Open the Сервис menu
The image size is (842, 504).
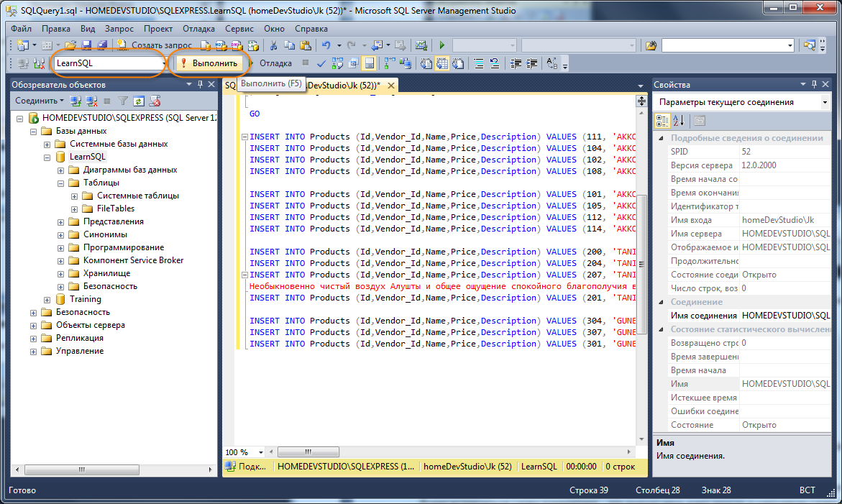(239, 29)
